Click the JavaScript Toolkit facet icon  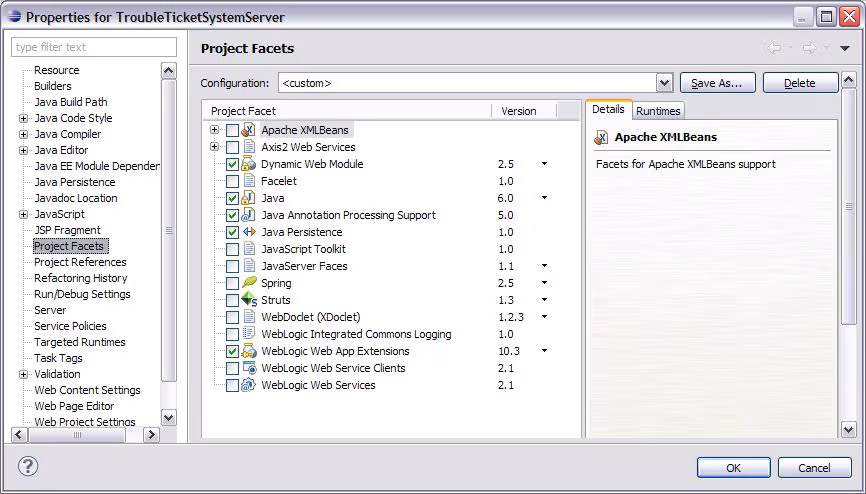249,249
